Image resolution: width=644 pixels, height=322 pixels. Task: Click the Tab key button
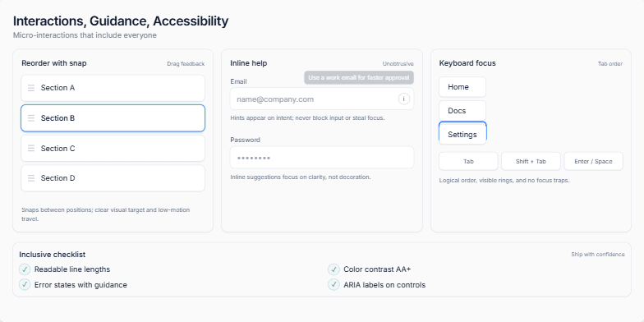point(468,161)
